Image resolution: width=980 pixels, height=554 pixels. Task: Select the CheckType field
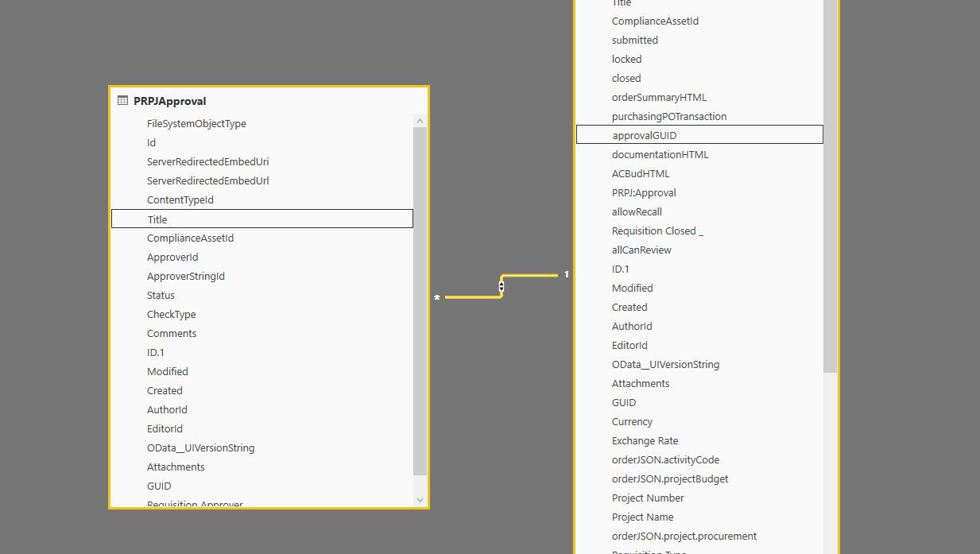tap(171, 314)
